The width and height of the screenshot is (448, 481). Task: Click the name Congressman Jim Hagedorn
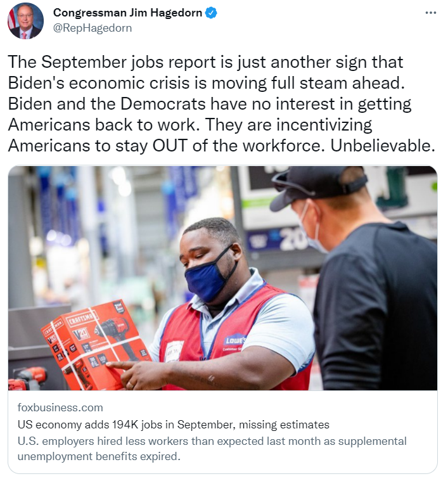click(127, 13)
